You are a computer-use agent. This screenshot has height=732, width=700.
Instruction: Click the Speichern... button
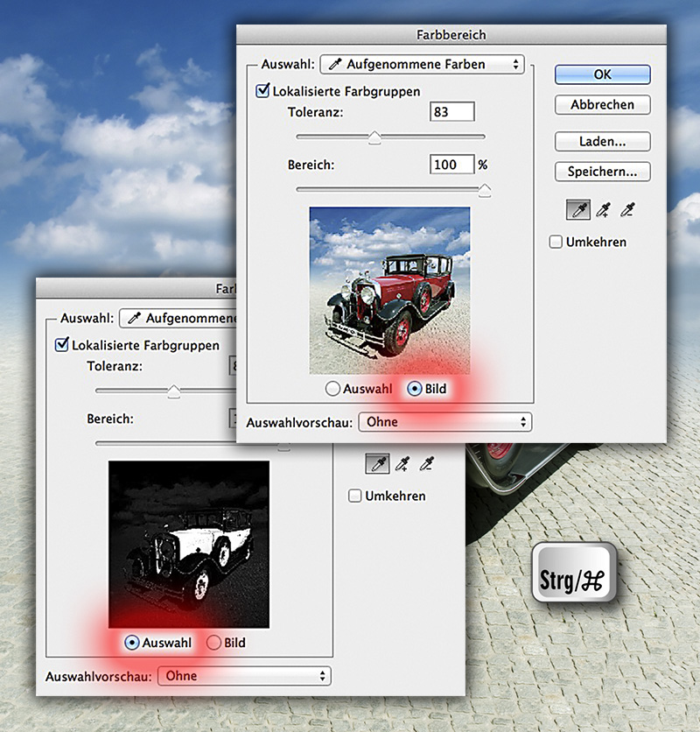[603, 172]
